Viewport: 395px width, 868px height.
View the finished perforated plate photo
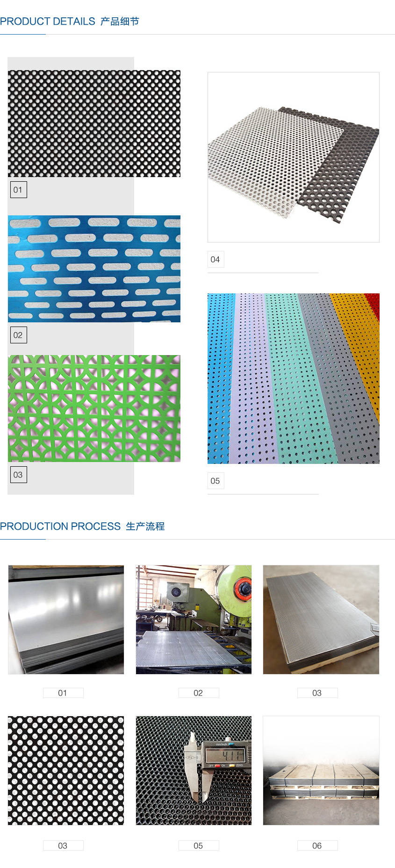(x=321, y=620)
